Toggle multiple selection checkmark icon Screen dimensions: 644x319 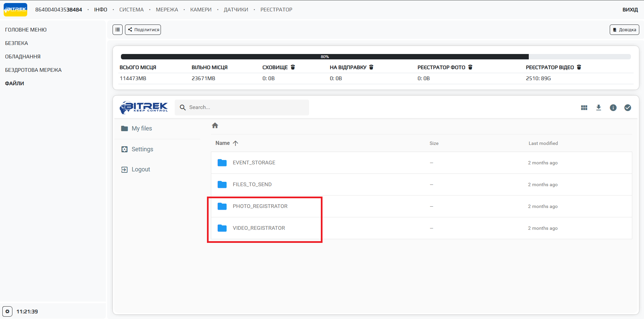tap(628, 108)
